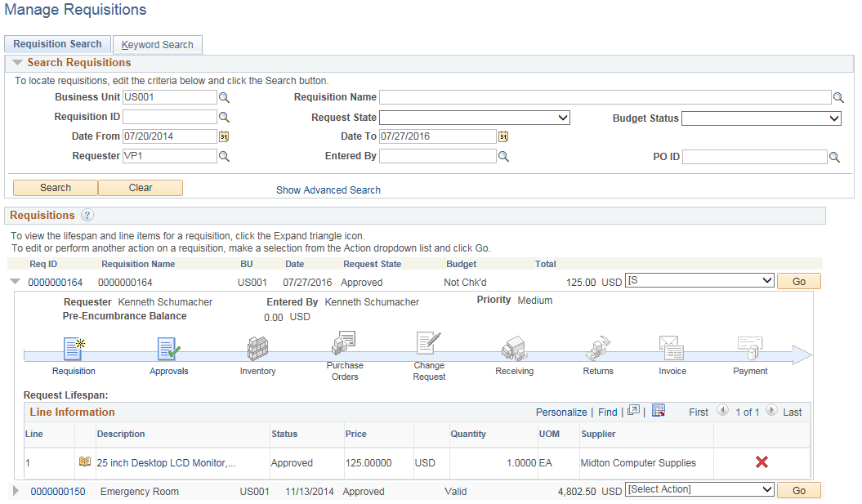The width and height of the screenshot is (862, 504).
Task: Open the comments icon on line 1
Action: [x=85, y=462]
